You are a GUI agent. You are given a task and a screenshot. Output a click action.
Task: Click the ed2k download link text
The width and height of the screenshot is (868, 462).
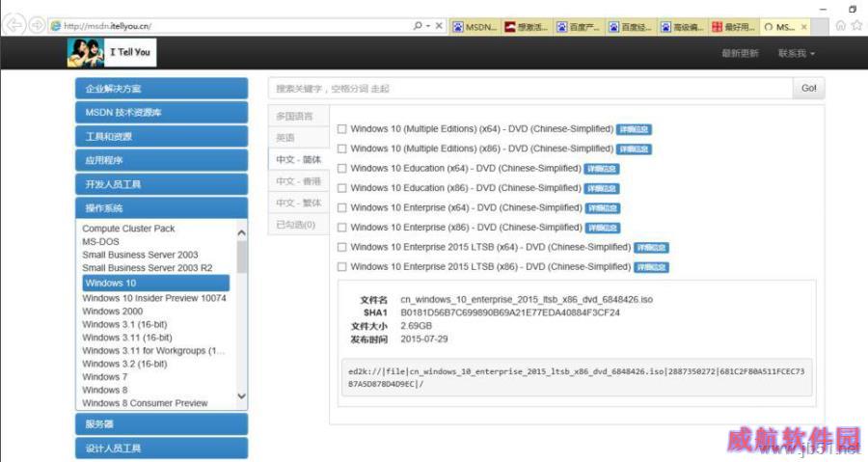(x=577, y=377)
